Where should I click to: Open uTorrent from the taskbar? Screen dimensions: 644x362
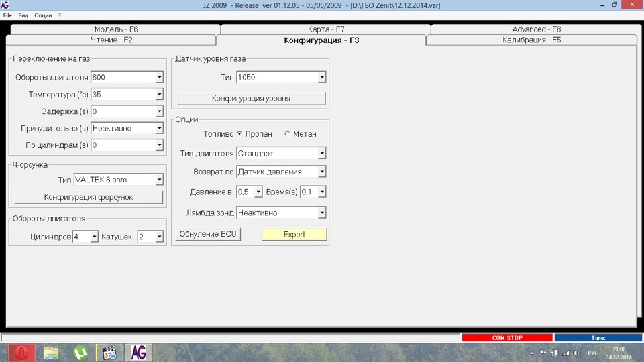[80, 353]
